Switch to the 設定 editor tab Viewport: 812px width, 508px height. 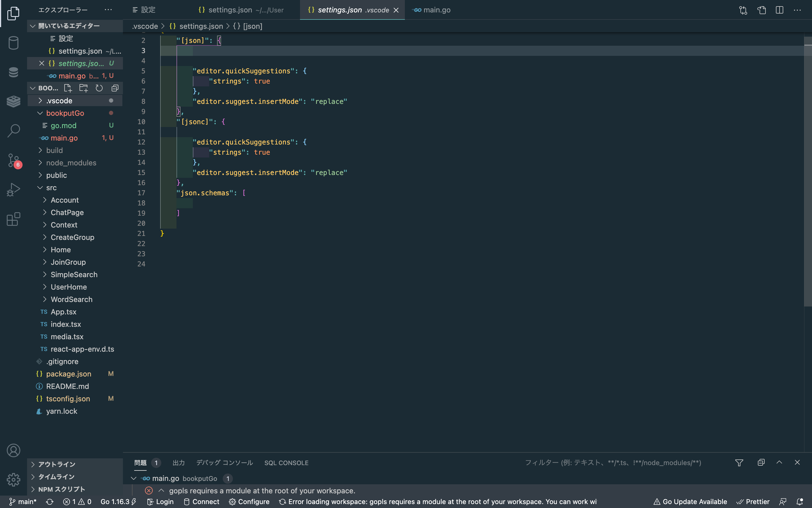pos(144,10)
